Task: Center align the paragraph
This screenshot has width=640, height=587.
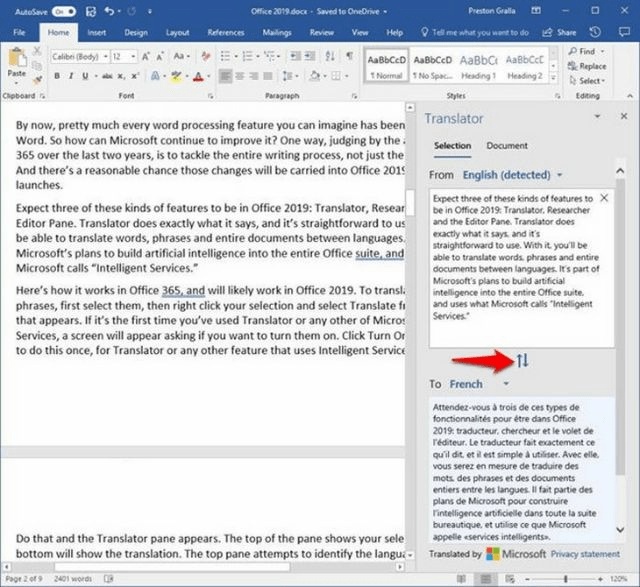Action: point(240,76)
